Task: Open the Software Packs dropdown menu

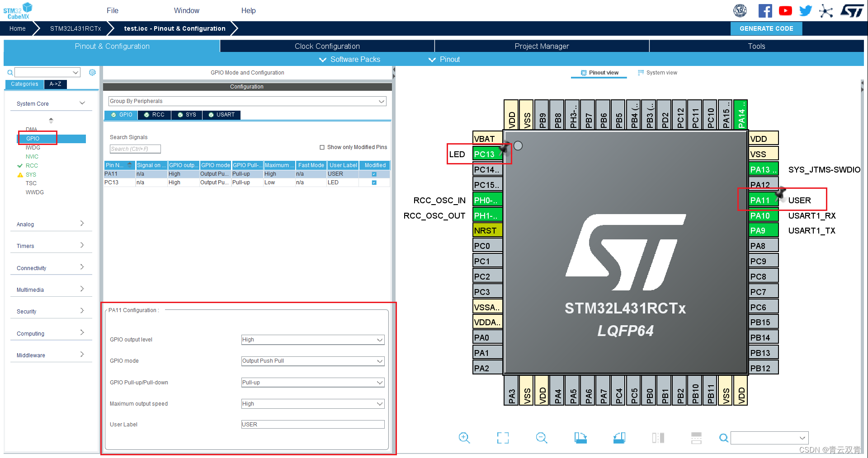Action: click(349, 60)
